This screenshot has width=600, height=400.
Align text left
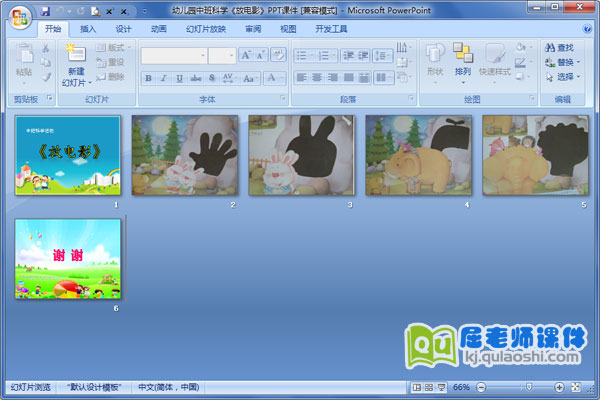point(302,78)
